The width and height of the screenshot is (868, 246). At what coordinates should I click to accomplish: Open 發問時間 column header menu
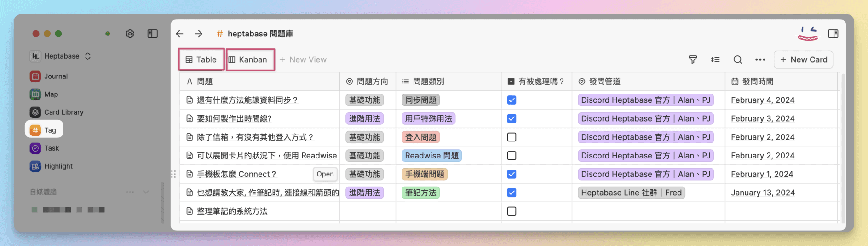tap(781, 82)
